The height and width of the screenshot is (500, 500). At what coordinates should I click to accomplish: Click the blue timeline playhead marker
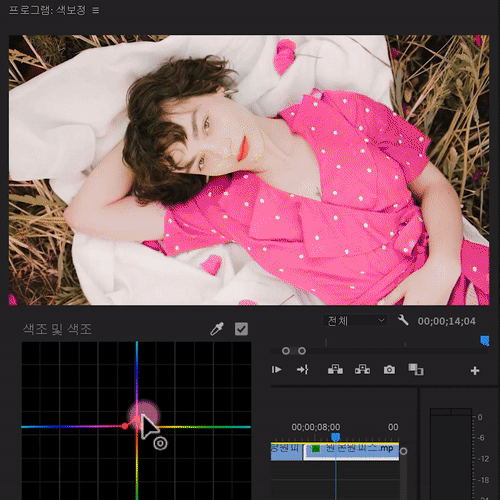tap(335, 437)
